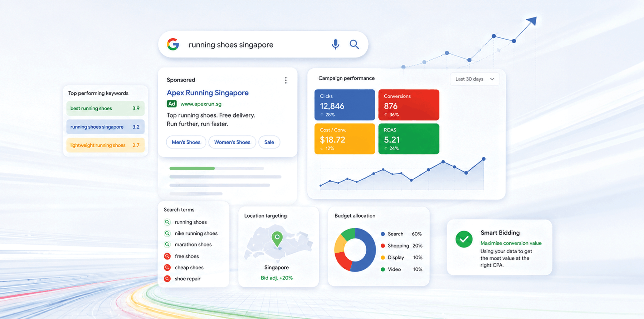Click the search icon beside 'marathon shoes'
644x319 pixels.
pyautogui.click(x=167, y=244)
